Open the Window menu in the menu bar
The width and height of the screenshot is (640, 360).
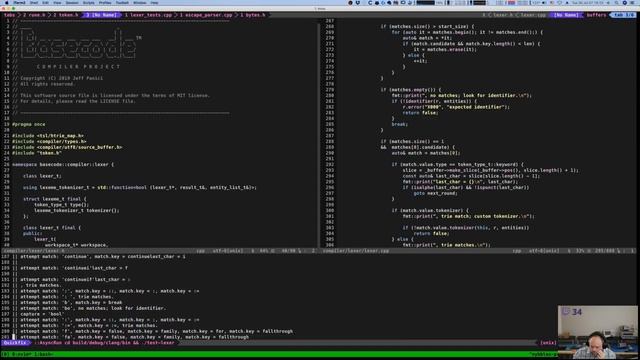pos(140,2)
